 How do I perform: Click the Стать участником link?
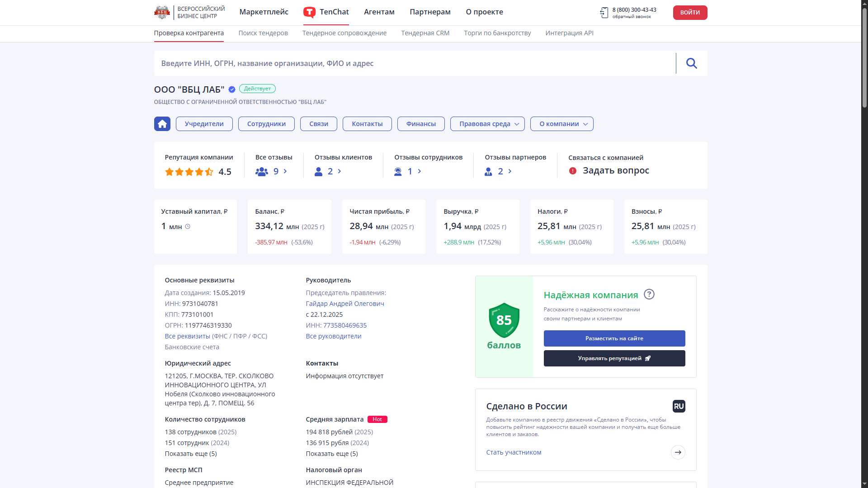[x=514, y=452]
